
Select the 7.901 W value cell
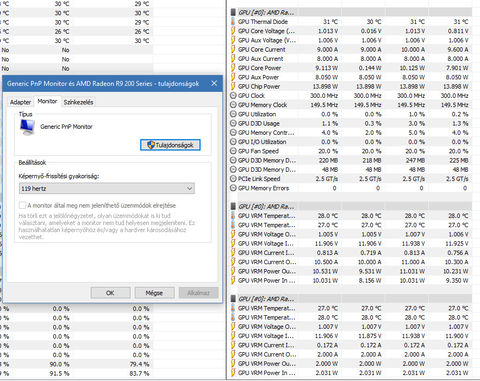point(457,68)
